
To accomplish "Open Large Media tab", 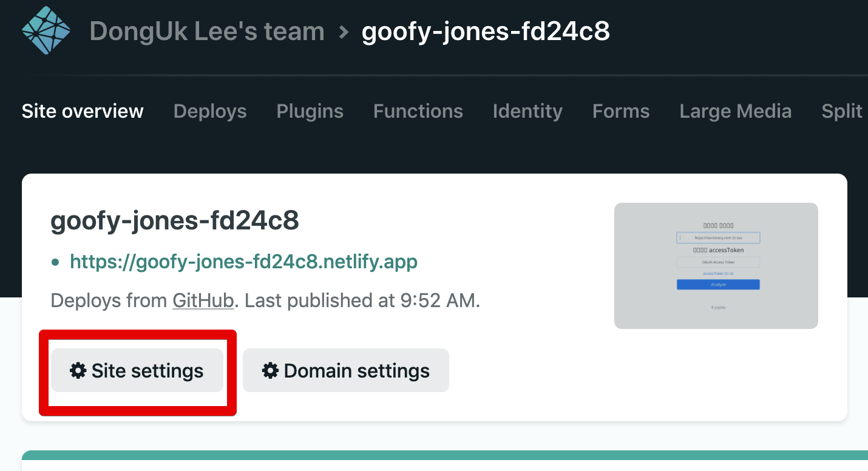I will point(735,111).
